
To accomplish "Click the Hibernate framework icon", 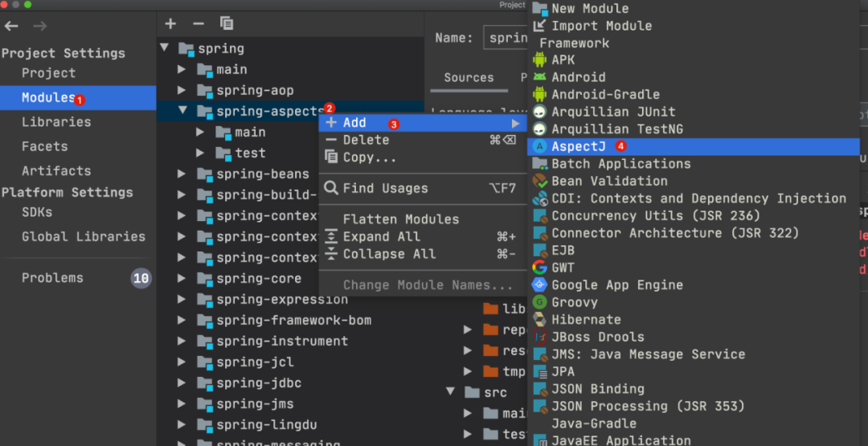I will pos(539,320).
